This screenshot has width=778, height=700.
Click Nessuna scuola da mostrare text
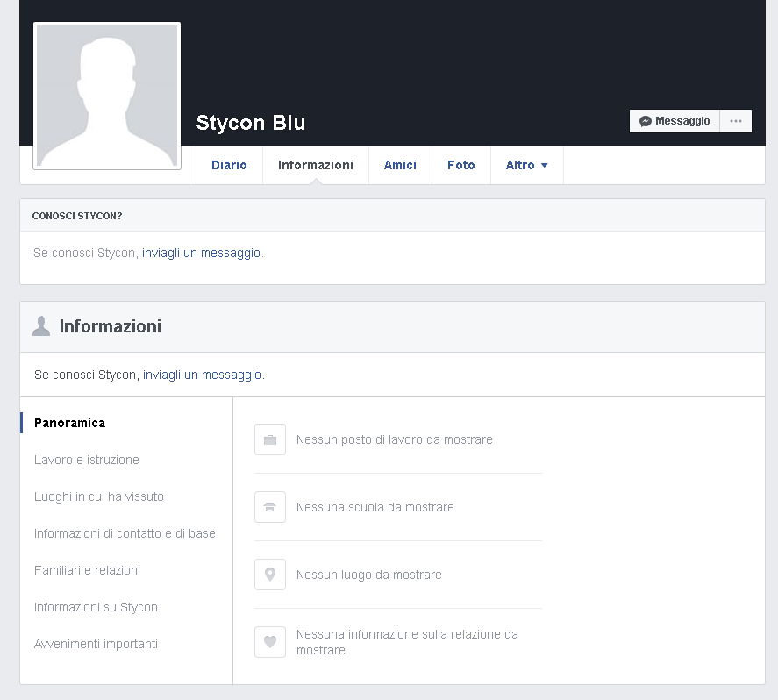[x=375, y=507]
